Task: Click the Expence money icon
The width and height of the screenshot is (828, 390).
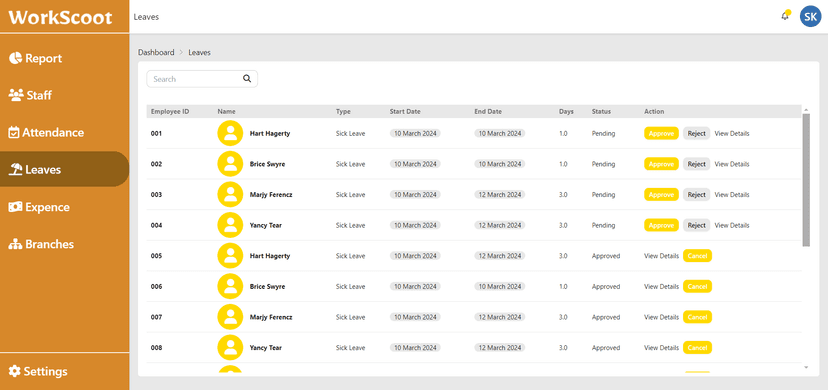Action: click(x=15, y=207)
